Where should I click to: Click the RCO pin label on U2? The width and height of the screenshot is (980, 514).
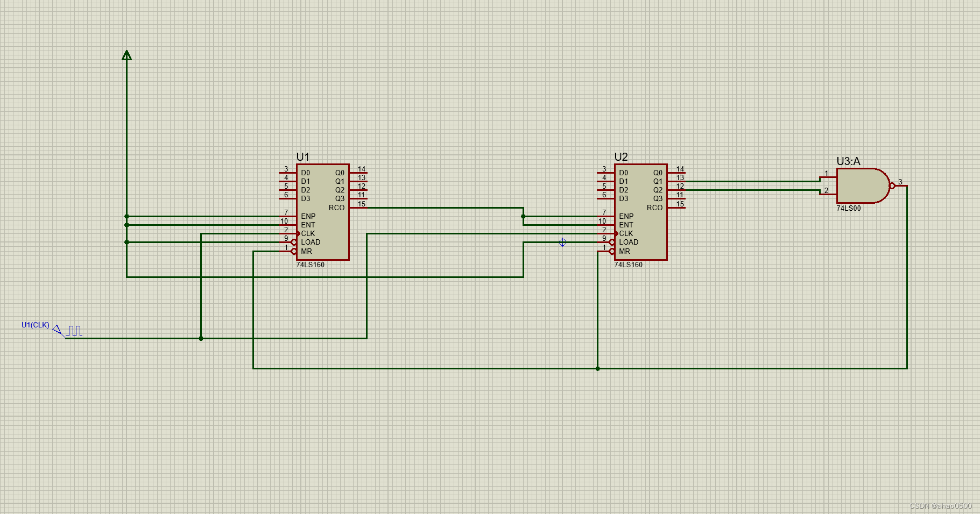(654, 208)
